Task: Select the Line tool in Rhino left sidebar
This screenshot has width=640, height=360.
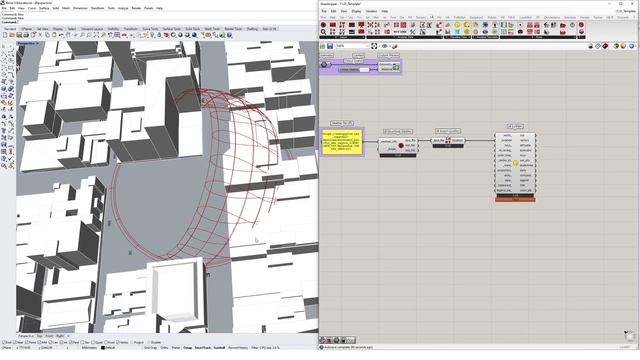Action: coord(4,53)
